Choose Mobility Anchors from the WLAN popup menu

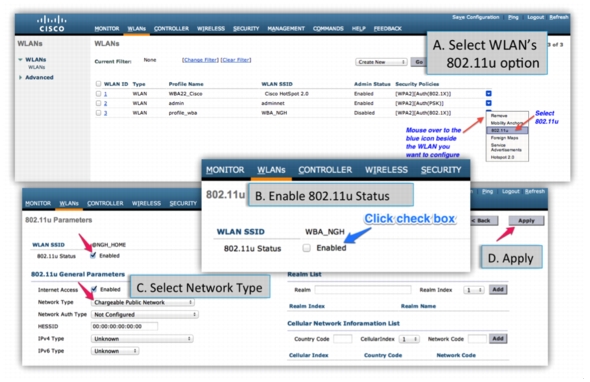click(x=507, y=123)
